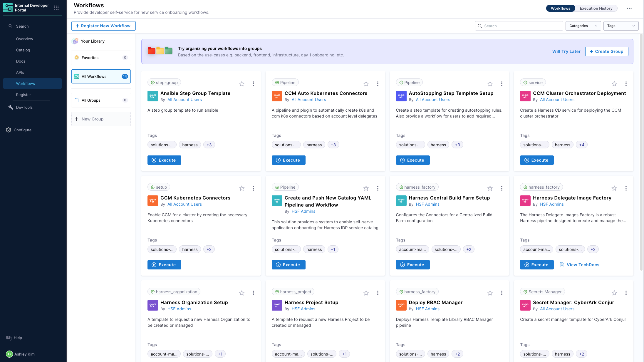The image size is (644, 362).
Task: Open the DevTools wrench item
Action: tap(11, 107)
